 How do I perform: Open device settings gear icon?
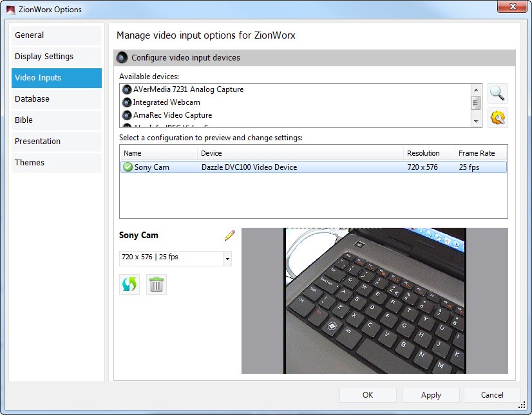click(497, 117)
